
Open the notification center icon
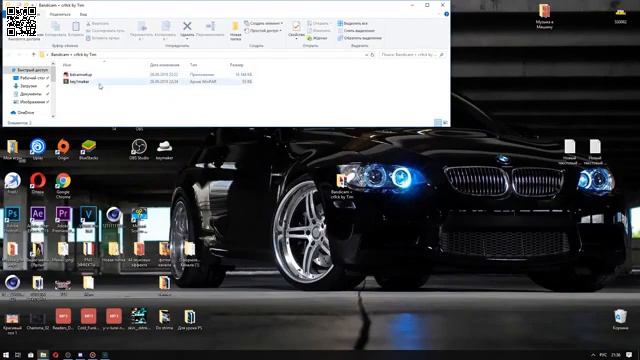click(x=629, y=355)
